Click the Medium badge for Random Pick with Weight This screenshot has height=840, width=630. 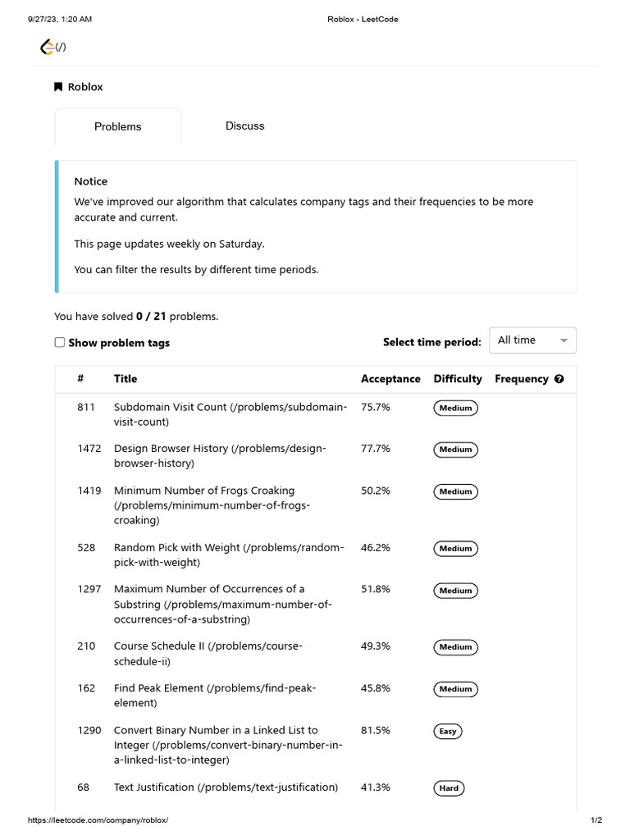[455, 548]
